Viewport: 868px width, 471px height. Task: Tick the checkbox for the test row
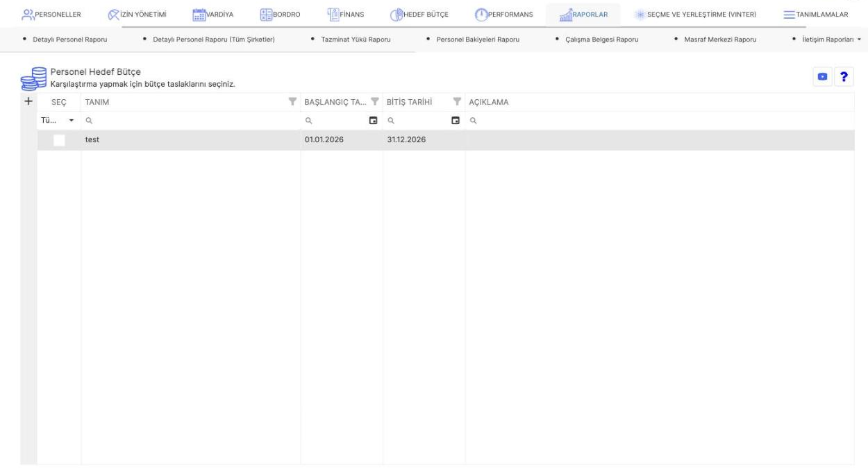coord(59,140)
